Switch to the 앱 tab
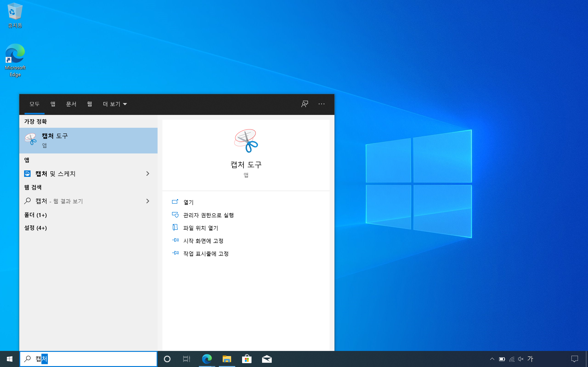Screen dimensions: 588x367 53,104
